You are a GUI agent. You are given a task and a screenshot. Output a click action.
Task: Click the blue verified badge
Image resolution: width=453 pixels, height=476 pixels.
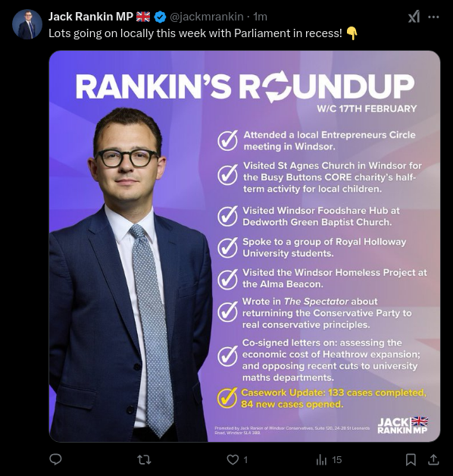pos(160,17)
